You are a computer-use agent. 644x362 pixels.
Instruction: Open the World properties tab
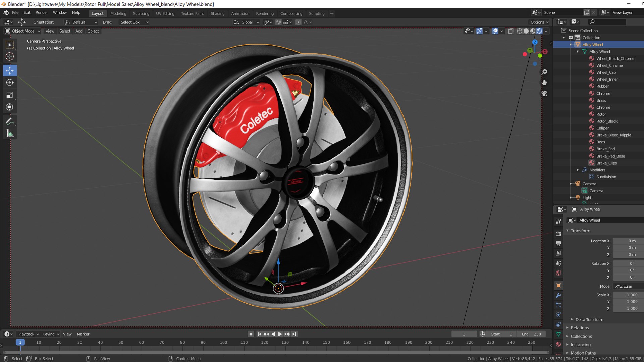click(558, 273)
